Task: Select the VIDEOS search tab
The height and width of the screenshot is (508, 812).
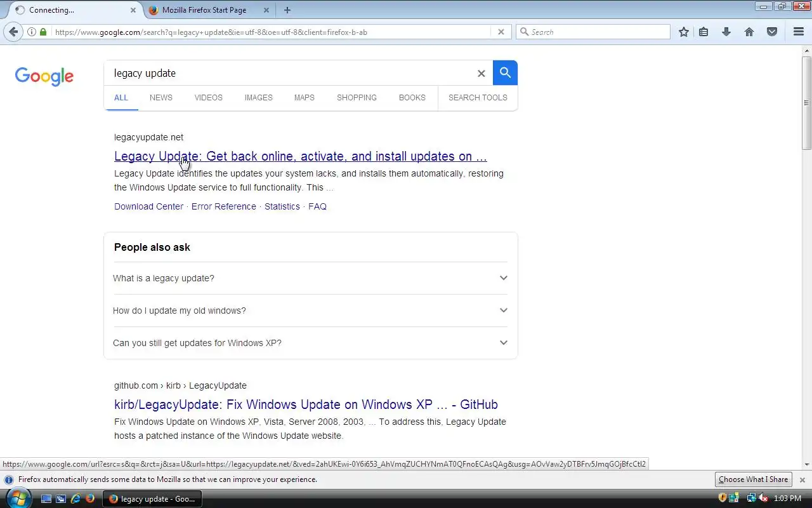Action: point(209,98)
